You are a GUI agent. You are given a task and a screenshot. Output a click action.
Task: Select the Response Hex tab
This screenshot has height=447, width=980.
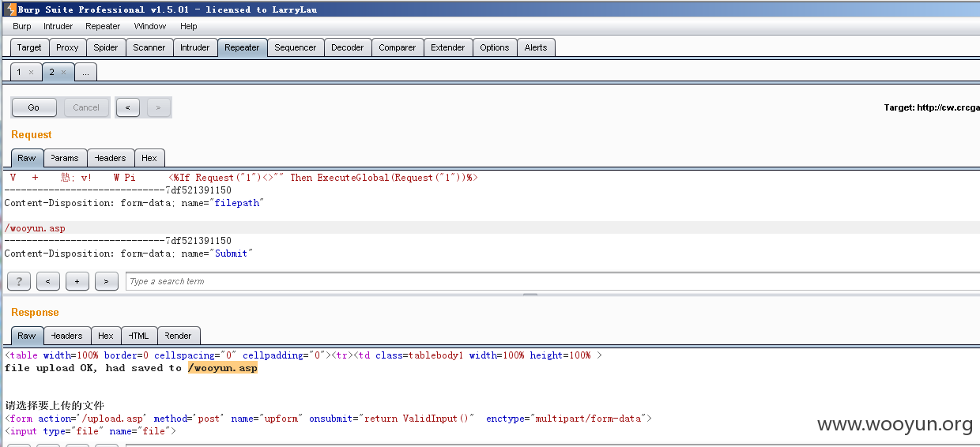tap(106, 336)
